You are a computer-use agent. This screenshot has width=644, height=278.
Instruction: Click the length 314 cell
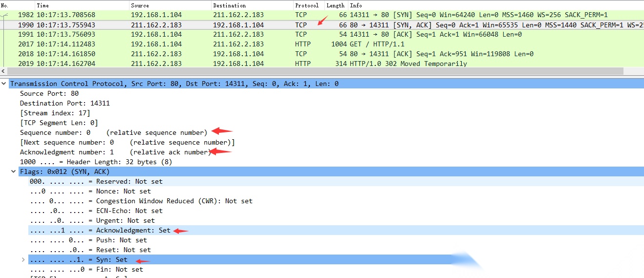tap(341, 64)
